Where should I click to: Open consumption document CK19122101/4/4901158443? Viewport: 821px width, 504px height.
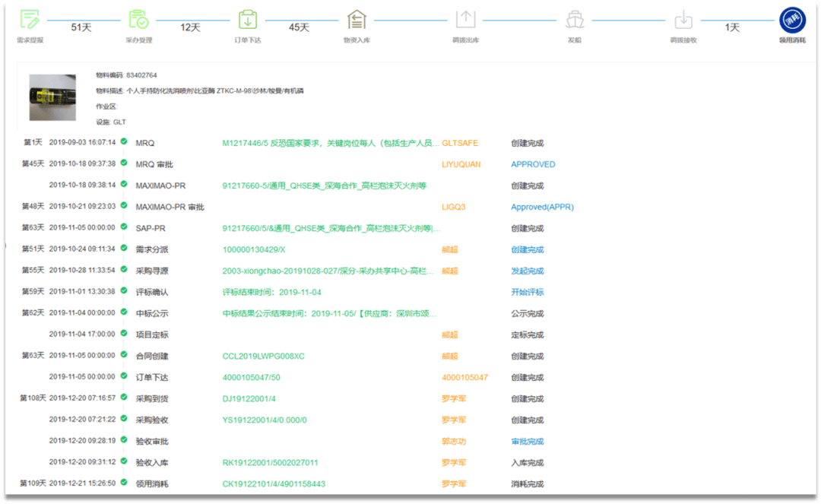pyautogui.click(x=274, y=483)
